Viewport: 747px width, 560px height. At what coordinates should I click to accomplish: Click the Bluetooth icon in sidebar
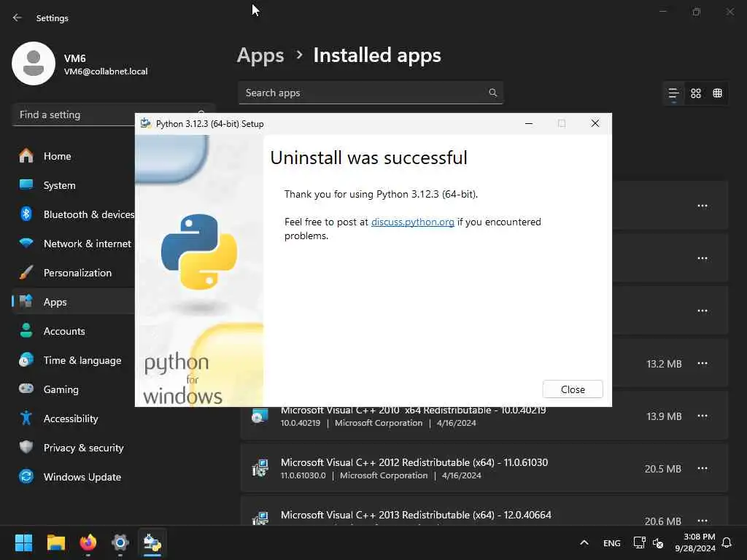coord(26,214)
